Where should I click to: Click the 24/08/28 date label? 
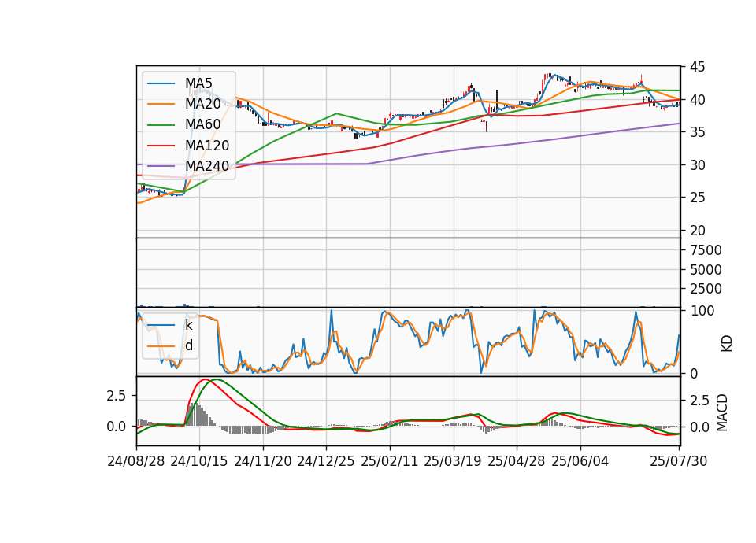coord(136,461)
